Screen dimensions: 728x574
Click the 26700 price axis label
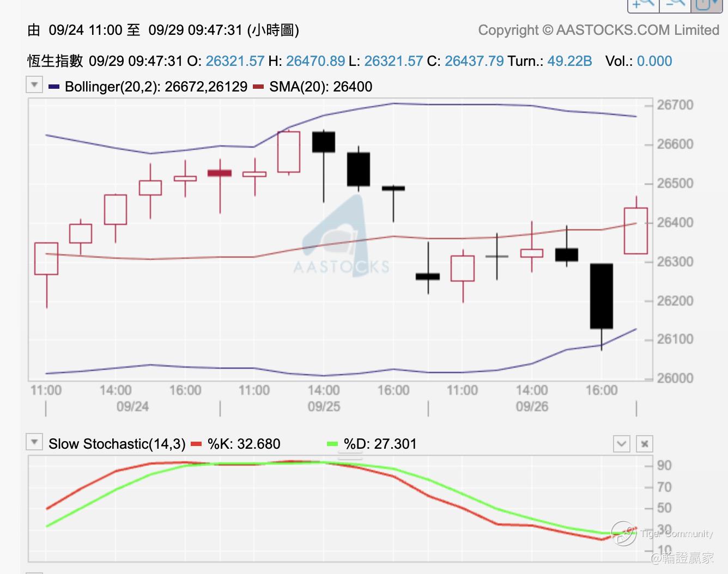(675, 105)
